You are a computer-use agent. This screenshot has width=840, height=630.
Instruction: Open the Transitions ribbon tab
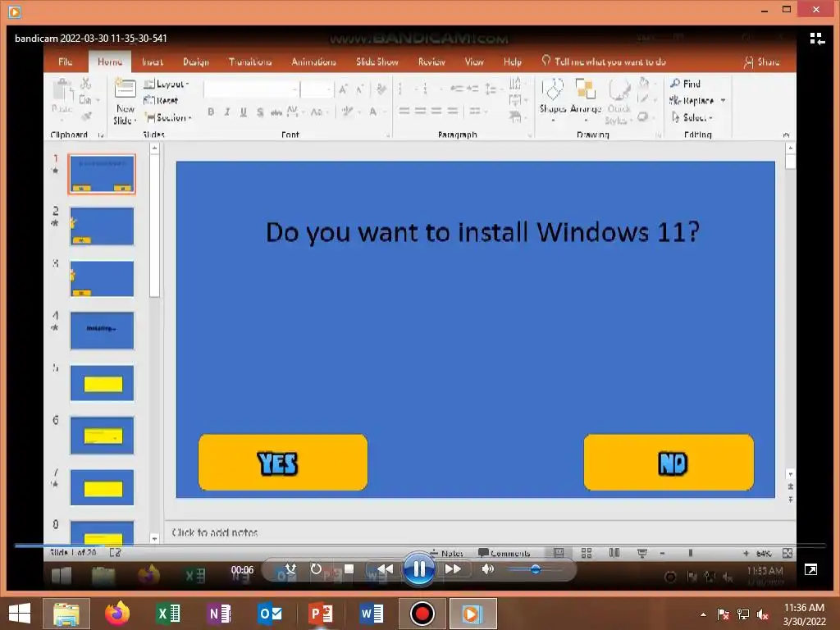250,62
